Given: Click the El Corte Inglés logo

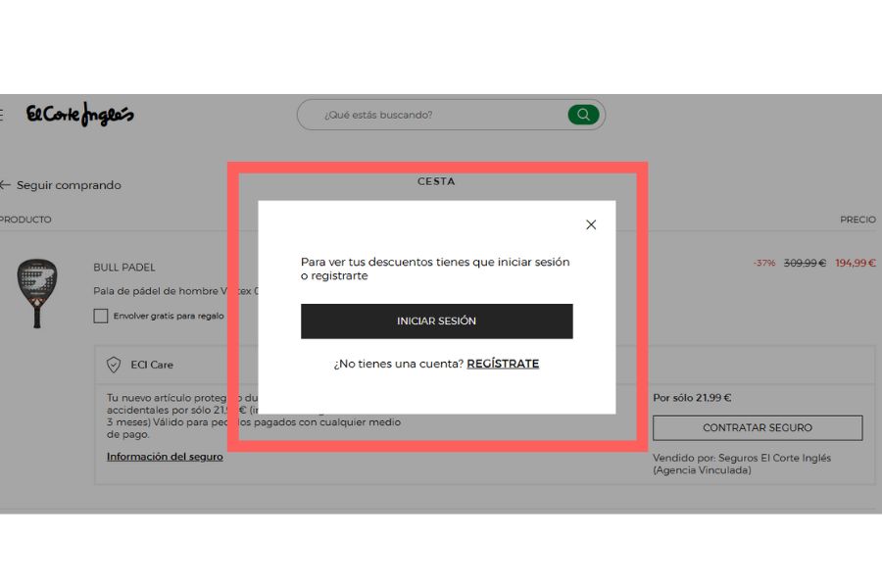Looking at the screenshot, I should [x=80, y=115].
